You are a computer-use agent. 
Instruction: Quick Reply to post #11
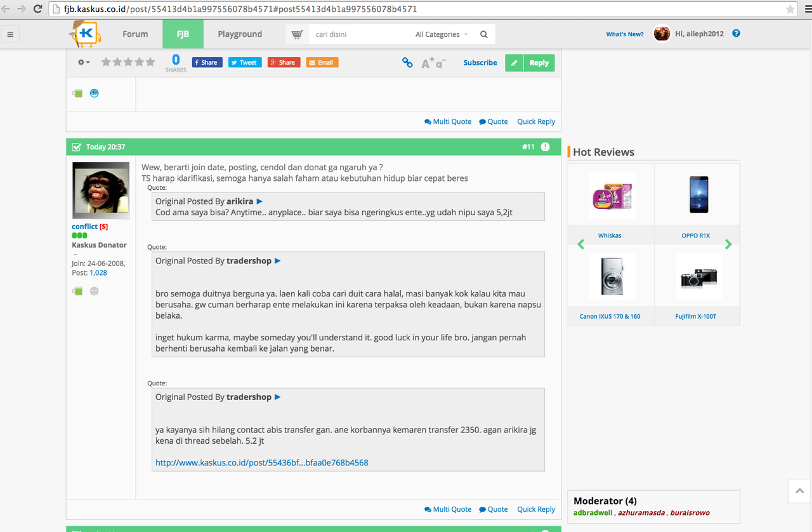[536, 509]
